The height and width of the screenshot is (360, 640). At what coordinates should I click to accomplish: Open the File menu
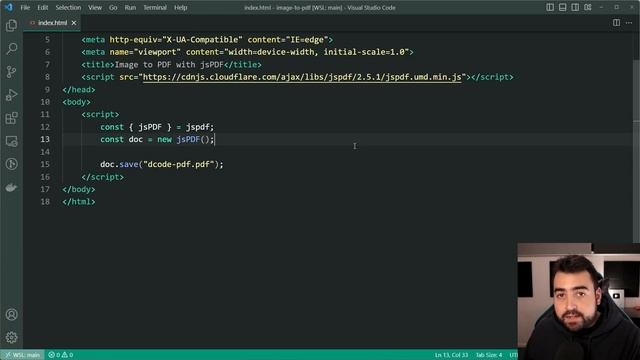pos(25,7)
